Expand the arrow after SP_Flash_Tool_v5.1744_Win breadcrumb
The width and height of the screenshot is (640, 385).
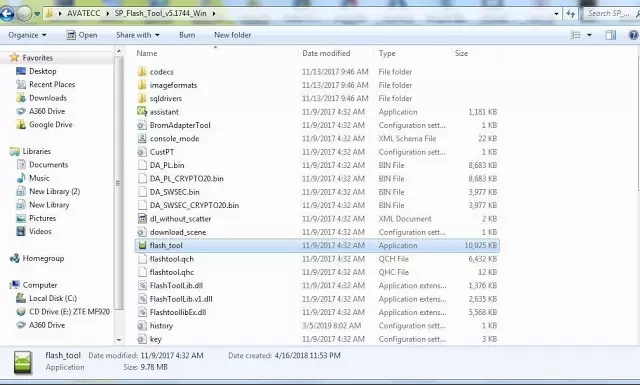(x=213, y=13)
